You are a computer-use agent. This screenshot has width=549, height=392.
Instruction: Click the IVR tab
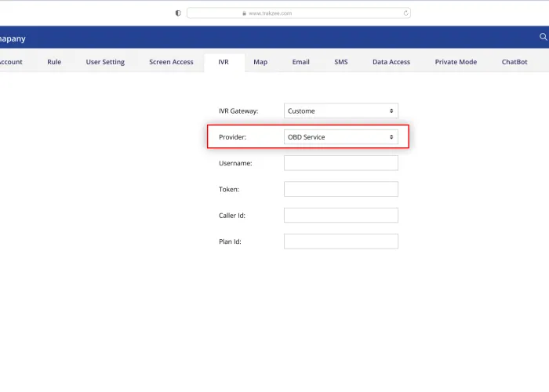click(224, 62)
